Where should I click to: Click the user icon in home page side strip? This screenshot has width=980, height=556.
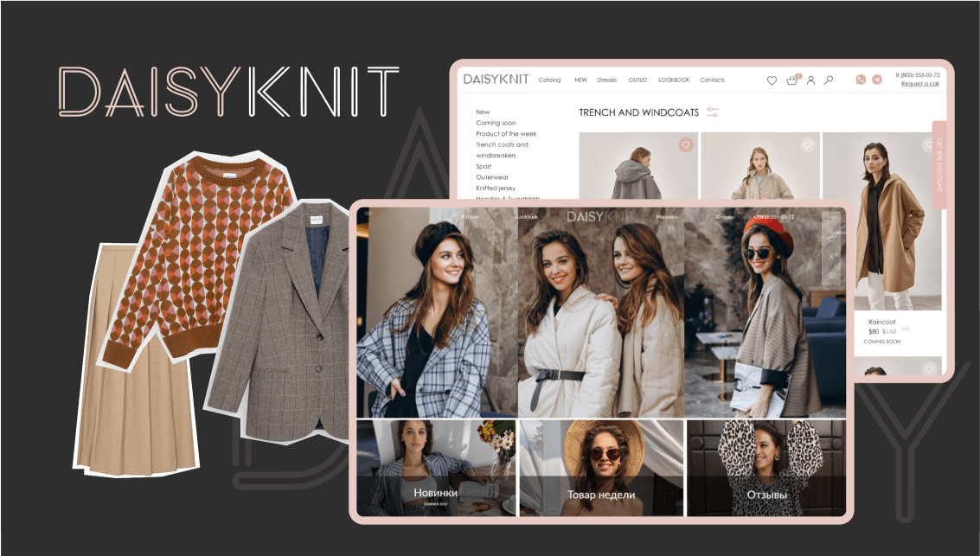click(x=831, y=257)
